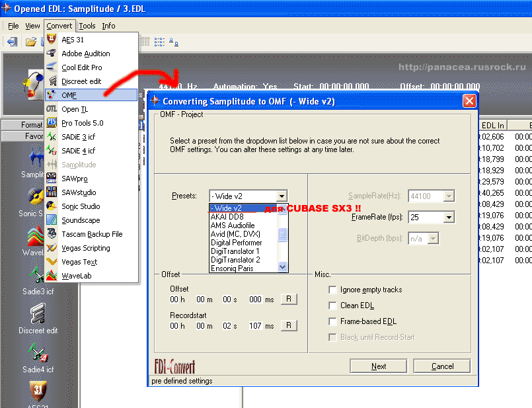This screenshot has width=532, height=408.
Task: Close the Convert menu via its title
Action: tap(59, 26)
